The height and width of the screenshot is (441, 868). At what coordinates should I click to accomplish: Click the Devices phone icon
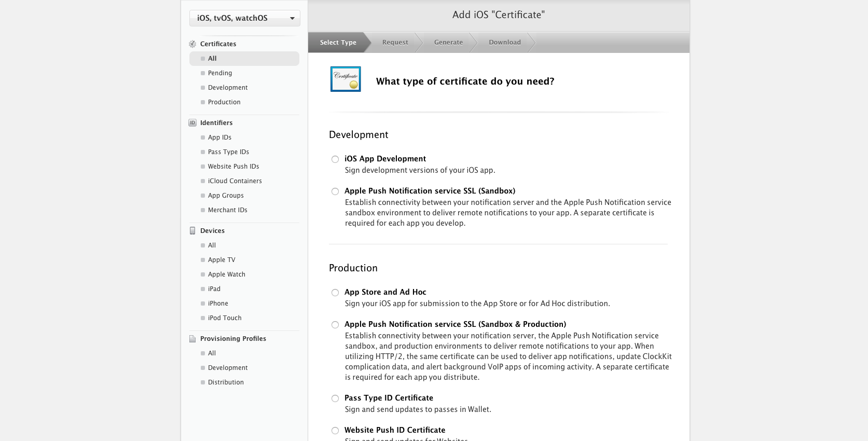[x=192, y=231]
